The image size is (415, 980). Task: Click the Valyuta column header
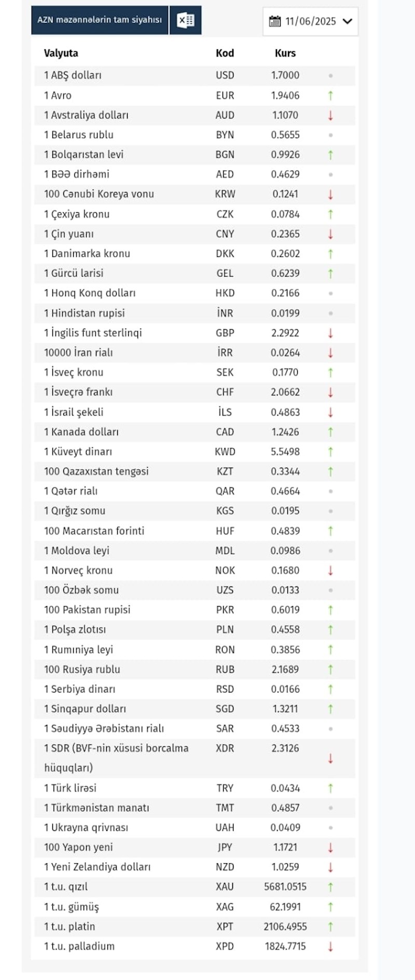coord(61,53)
